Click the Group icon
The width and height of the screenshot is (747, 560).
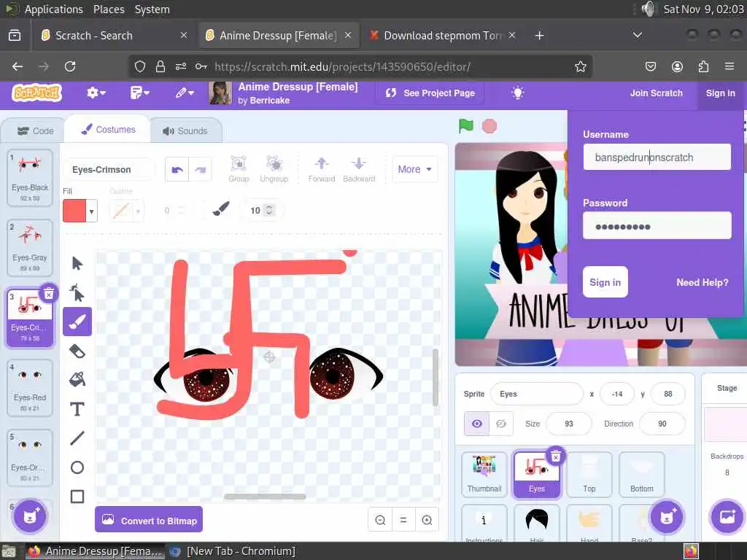pyautogui.click(x=239, y=169)
